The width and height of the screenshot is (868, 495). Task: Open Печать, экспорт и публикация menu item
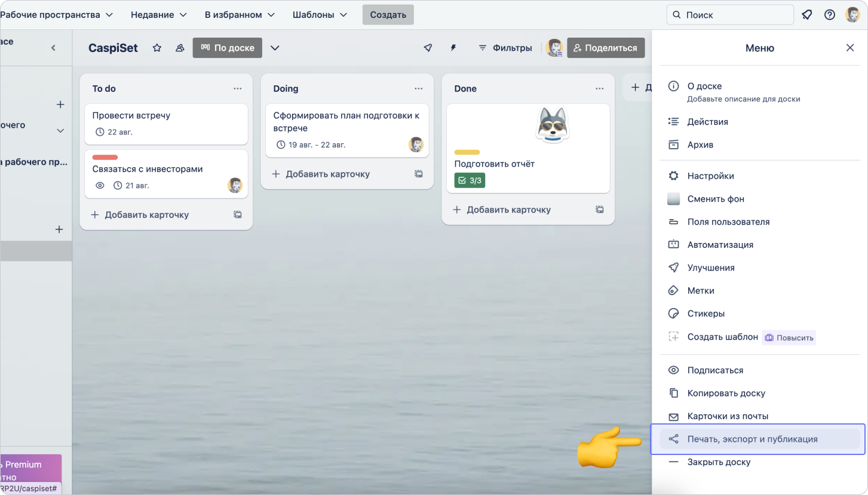point(752,439)
